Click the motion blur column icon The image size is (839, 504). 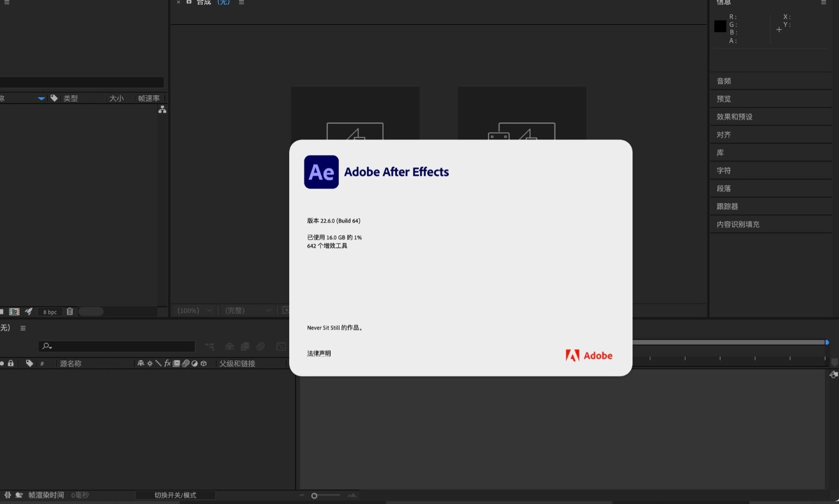[185, 363]
